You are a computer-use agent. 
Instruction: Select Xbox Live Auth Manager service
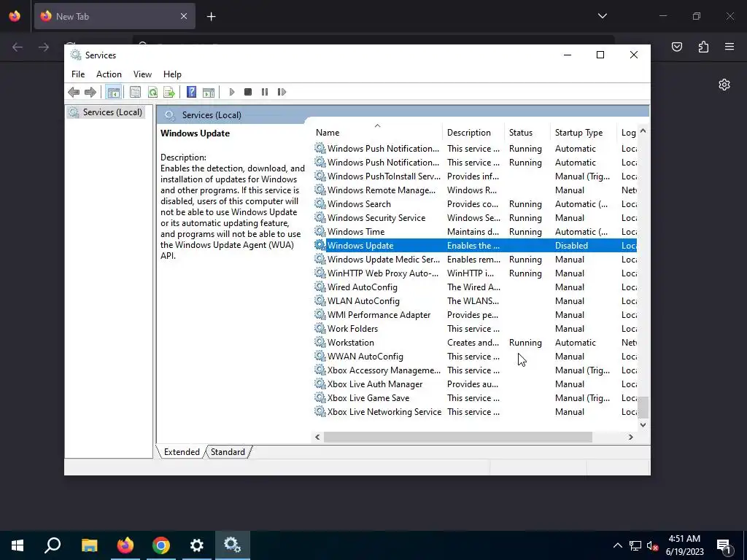point(475,384)
